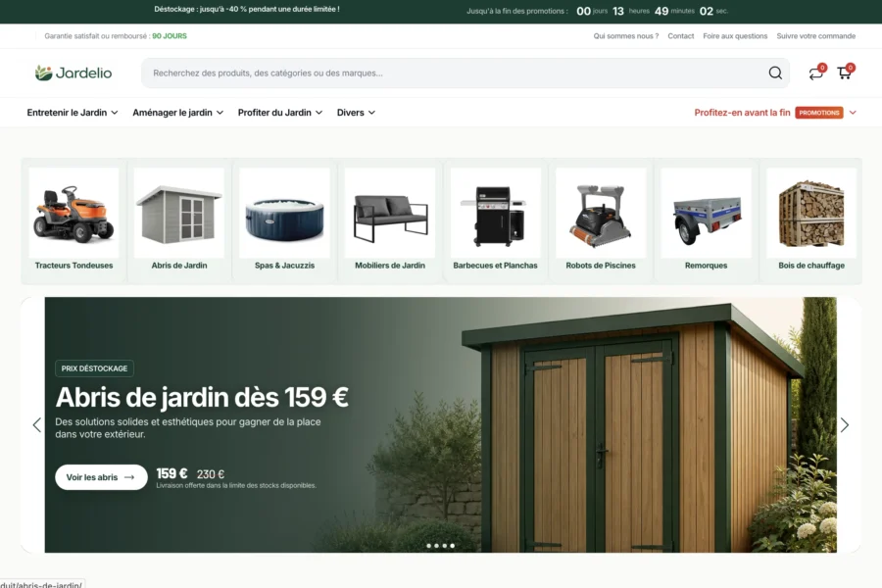Open Profitez-en avant la fin link

(x=742, y=113)
